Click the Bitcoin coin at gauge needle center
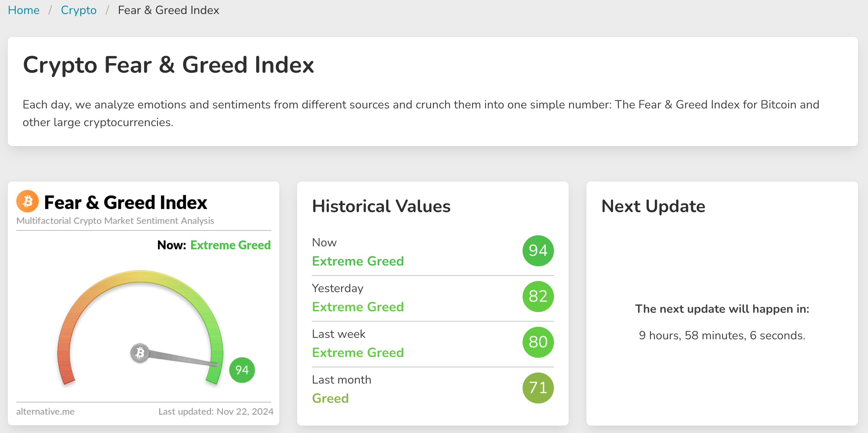 [139, 353]
